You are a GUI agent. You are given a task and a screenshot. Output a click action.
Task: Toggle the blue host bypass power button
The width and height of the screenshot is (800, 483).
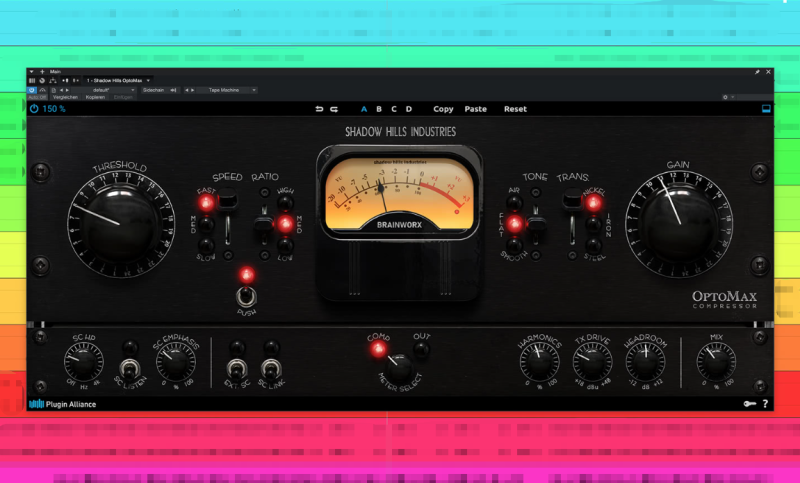[32, 90]
